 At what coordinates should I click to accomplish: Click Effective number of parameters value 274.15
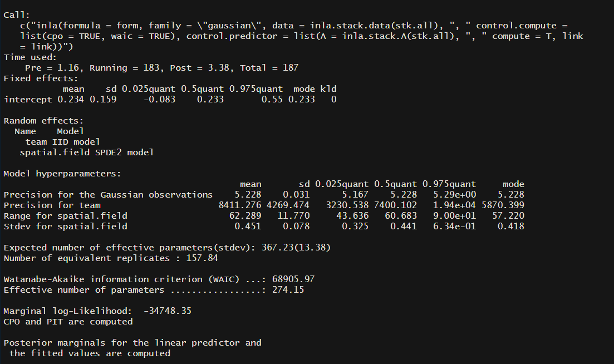tap(288, 289)
